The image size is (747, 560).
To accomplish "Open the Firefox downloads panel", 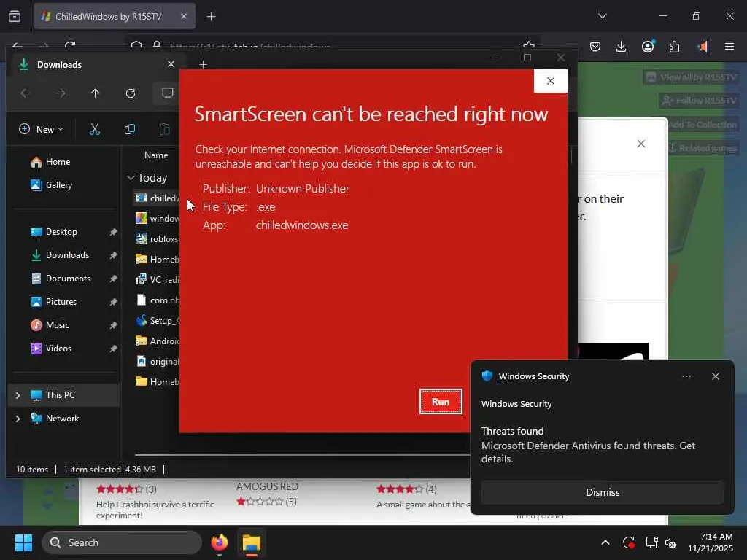I will (621, 47).
